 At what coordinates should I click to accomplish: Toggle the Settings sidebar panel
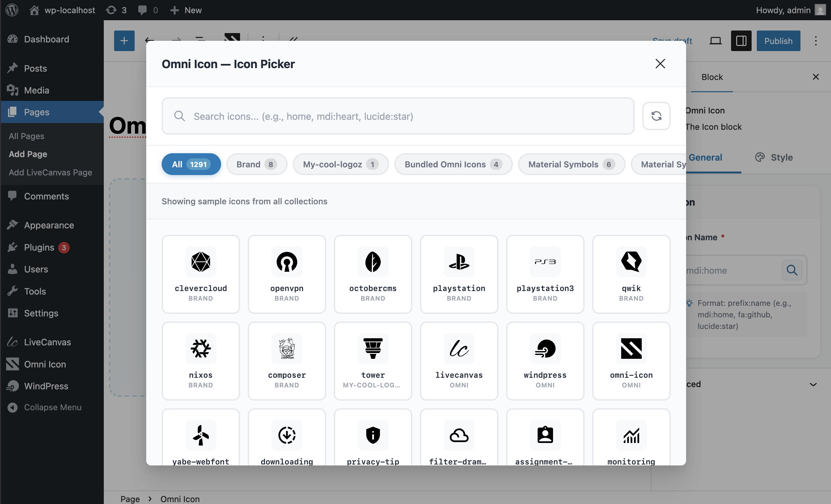(741, 41)
